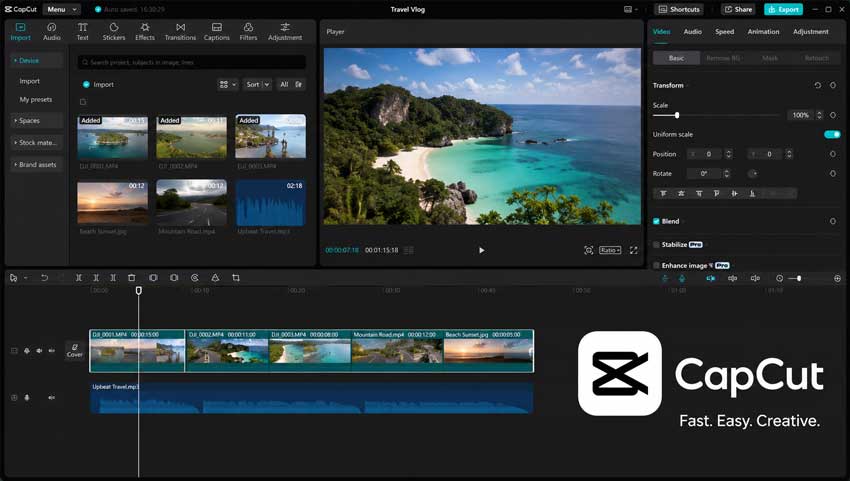
Task: Open the Transitions panel
Action: click(x=181, y=31)
